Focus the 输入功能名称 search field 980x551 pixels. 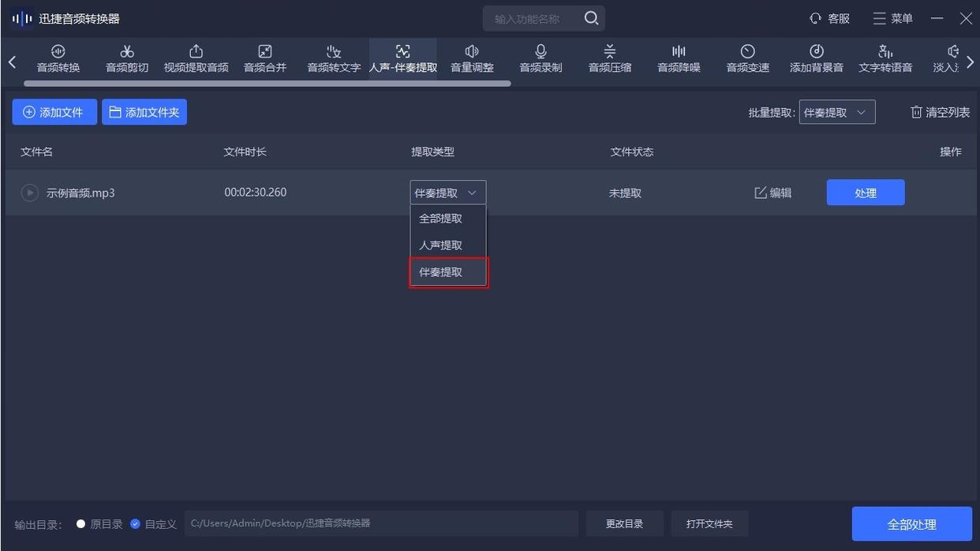point(534,19)
